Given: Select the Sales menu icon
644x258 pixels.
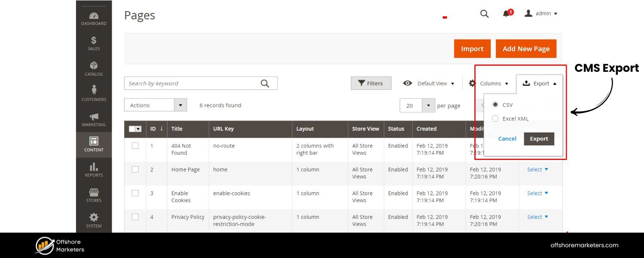Looking at the screenshot, I should point(94,41).
